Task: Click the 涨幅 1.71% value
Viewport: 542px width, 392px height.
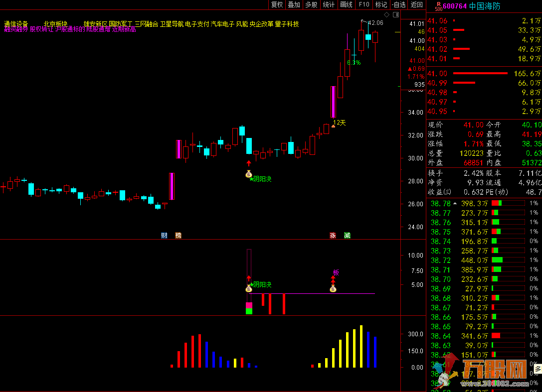Action: (473, 143)
